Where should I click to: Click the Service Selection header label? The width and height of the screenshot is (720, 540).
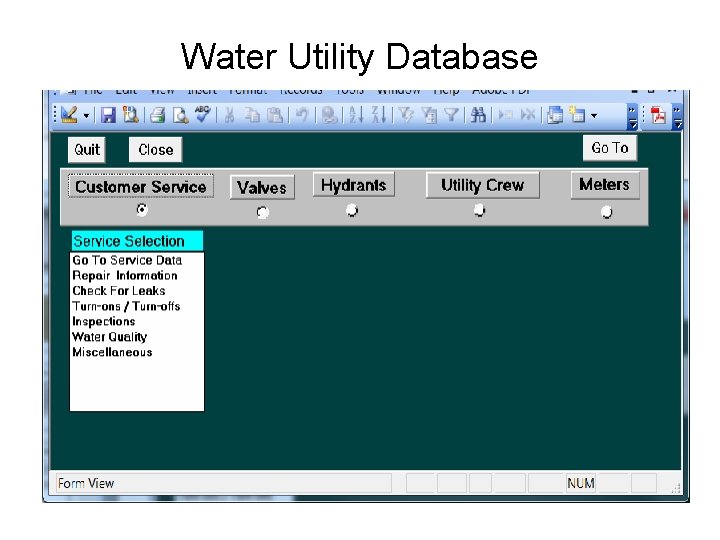(x=137, y=241)
